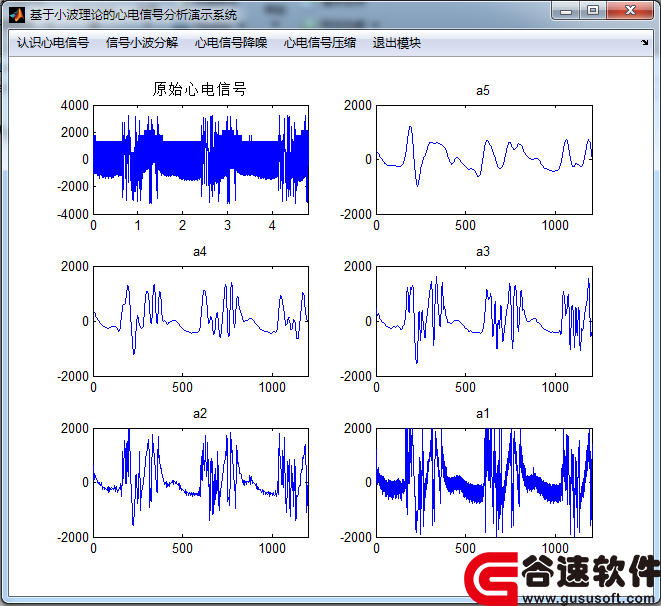The image size is (661, 606).
Task: Minimize the analysis demo window
Action: point(566,11)
